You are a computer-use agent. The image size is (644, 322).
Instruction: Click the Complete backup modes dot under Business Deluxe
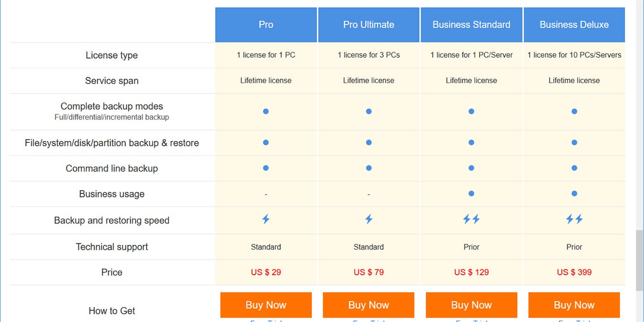click(574, 111)
